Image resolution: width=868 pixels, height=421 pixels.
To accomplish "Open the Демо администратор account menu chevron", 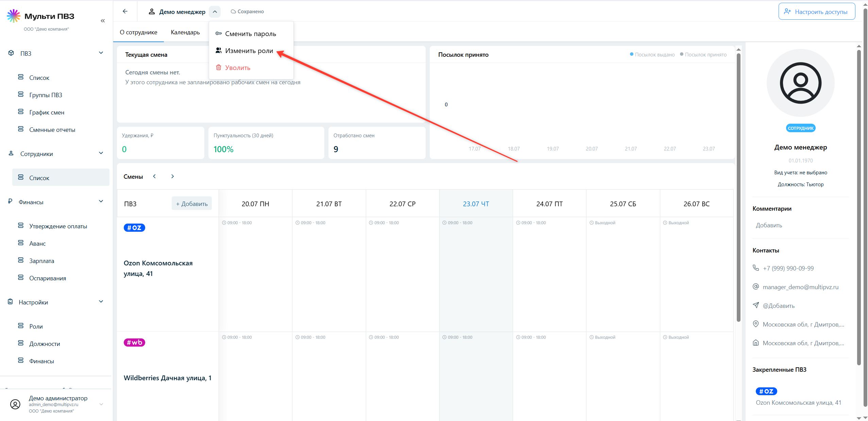I will [x=101, y=404].
